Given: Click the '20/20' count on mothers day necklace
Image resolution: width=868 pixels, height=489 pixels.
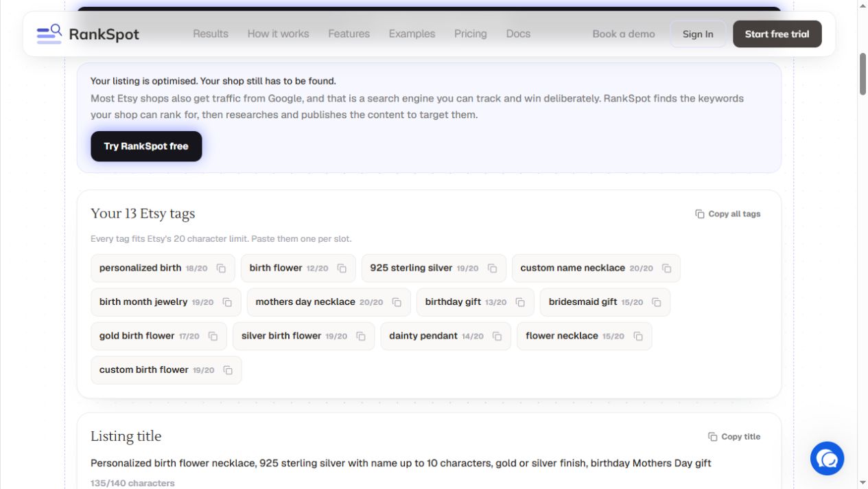Looking at the screenshot, I should [x=371, y=302].
